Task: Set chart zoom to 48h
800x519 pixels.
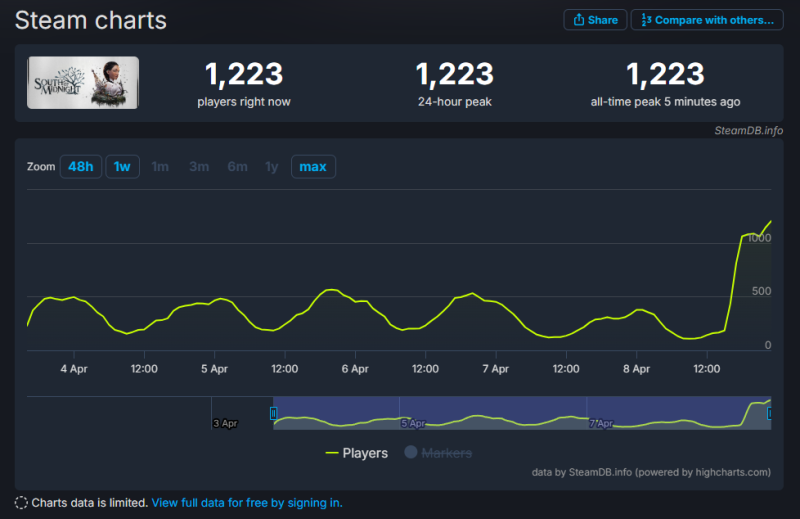Action: 81,166
